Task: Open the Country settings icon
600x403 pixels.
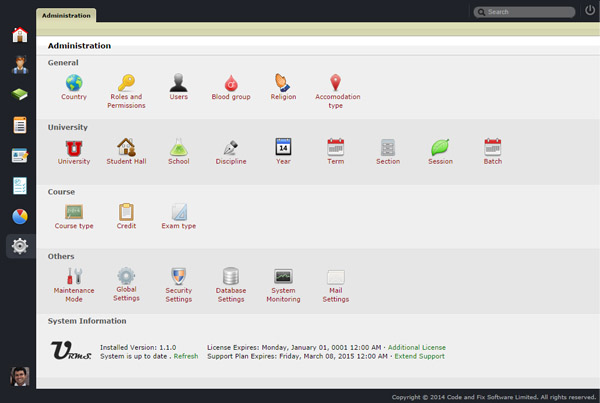Action: [74, 83]
